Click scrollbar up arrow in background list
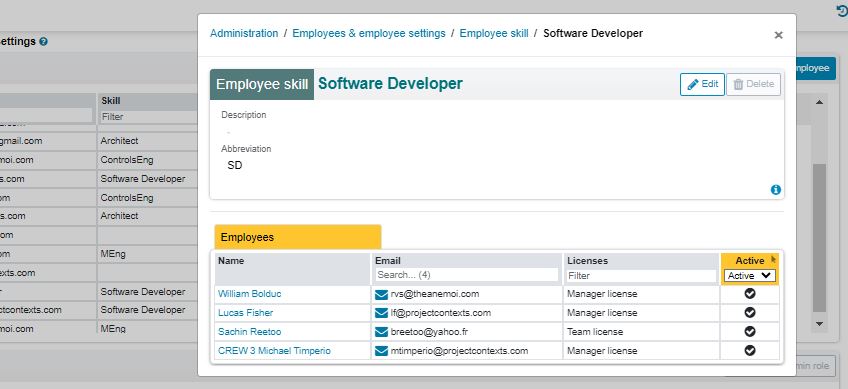 (x=819, y=102)
